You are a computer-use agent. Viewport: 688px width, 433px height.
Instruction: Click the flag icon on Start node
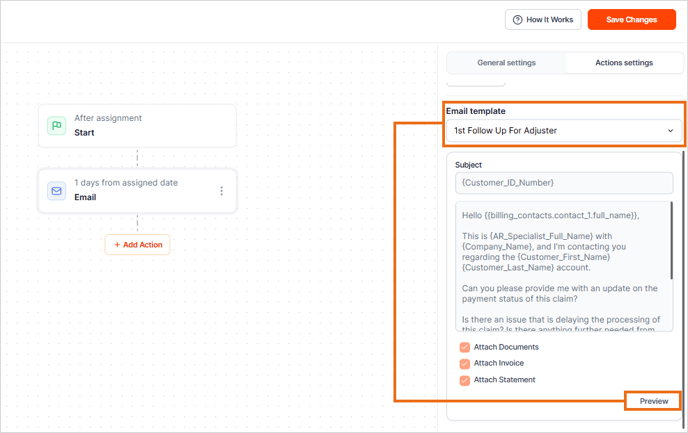click(57, 126)
